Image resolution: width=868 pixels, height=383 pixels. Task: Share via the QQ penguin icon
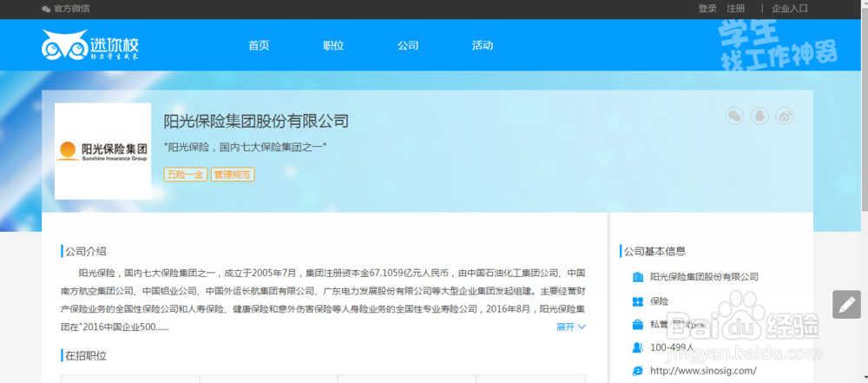coord(759,116)
